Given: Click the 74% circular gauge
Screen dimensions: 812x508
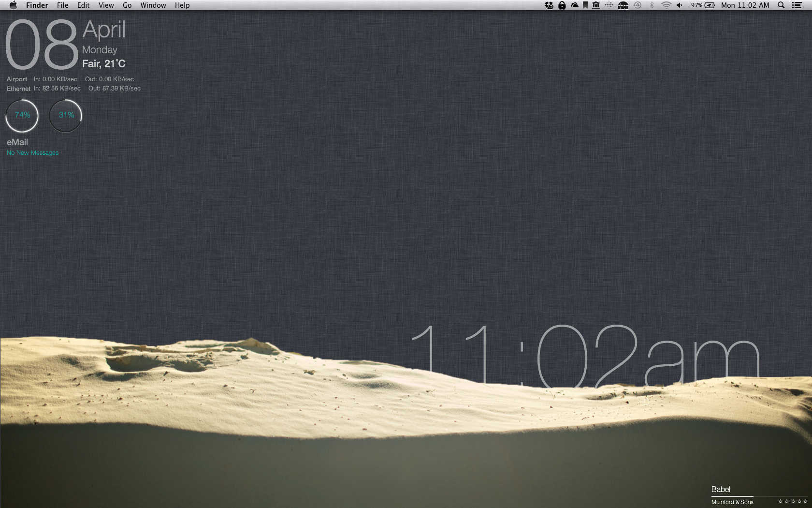Looking at the screenshot, I should [x=22, y=115].
